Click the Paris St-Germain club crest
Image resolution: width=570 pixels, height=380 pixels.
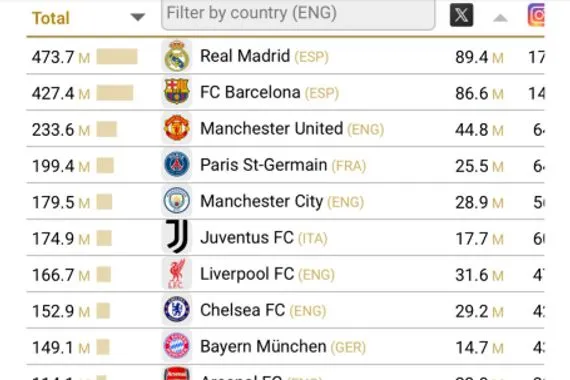point(177,165)
